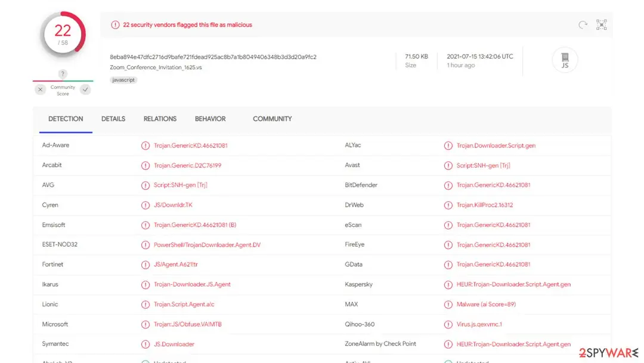Image resolution: width=644 pixels, height=363 pixels.
Task: Open the RELATIONS tab
Action: click(160, 119)
